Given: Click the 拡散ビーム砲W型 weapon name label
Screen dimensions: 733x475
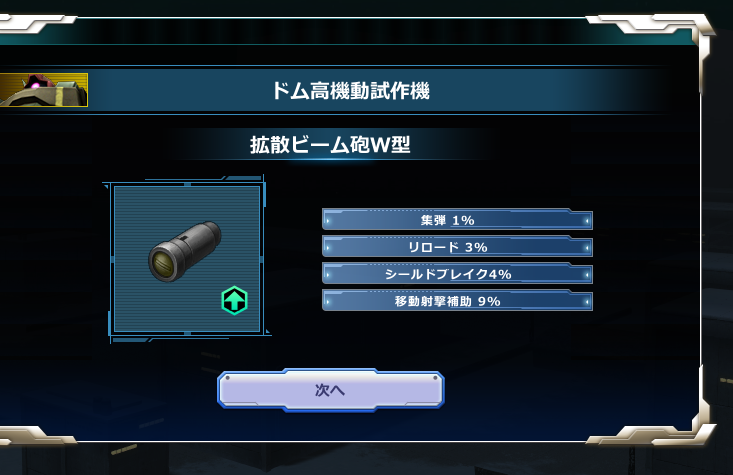Looking at the screenshot, I should click(x=330, y=145).
